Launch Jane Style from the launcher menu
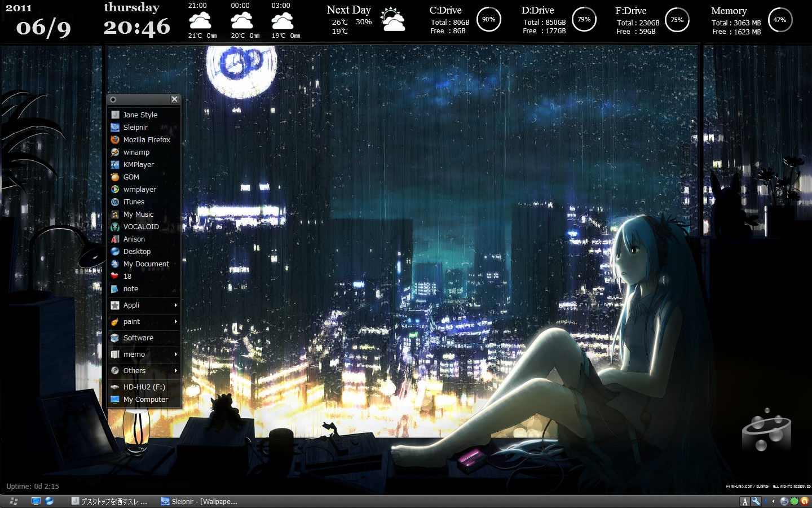Viewport: 812px width, 508px height. click(144, 115)
